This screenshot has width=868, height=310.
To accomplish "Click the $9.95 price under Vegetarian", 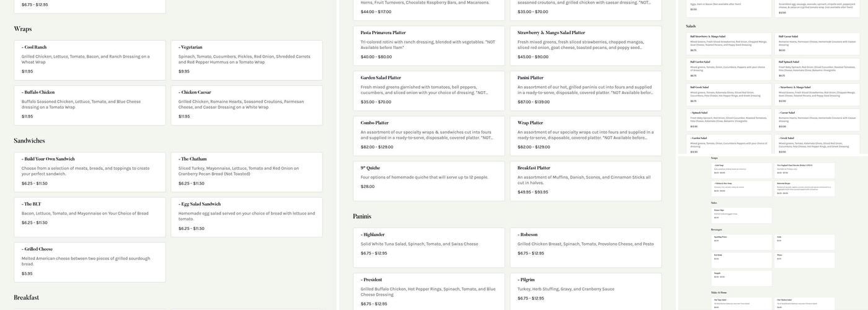I will pos(184,71).
